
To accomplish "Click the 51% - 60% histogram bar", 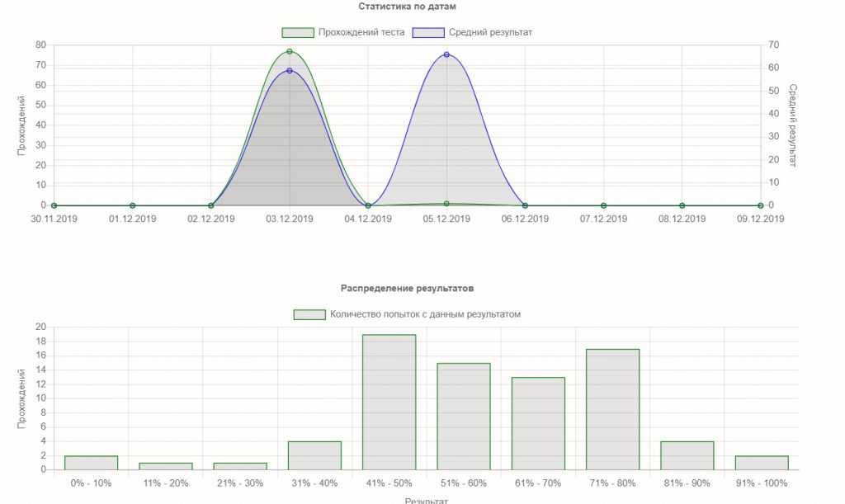I will [463, 417].
